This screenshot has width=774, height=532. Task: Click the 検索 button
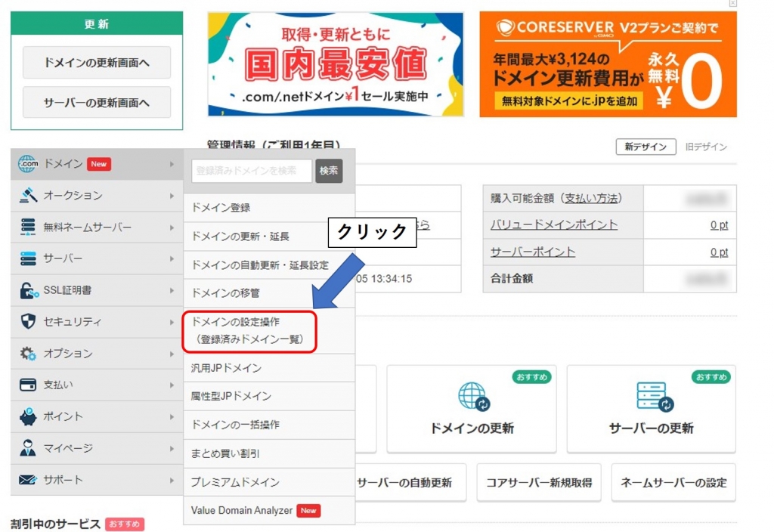pos(329,171)
